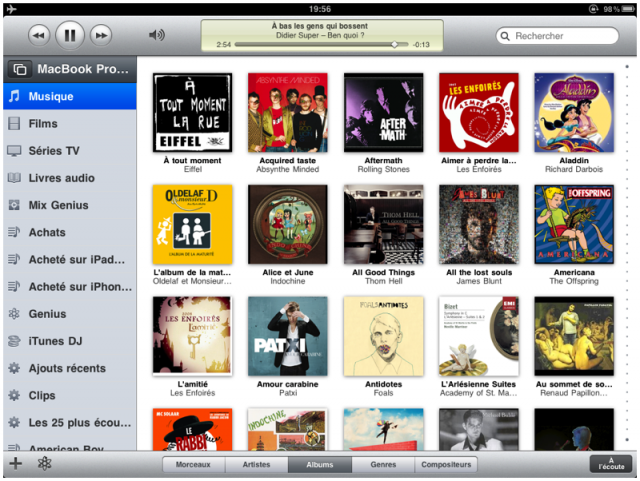Click the alphabetical index scrubber on right edge
The image size is (640, 481).
pos(627,253)
